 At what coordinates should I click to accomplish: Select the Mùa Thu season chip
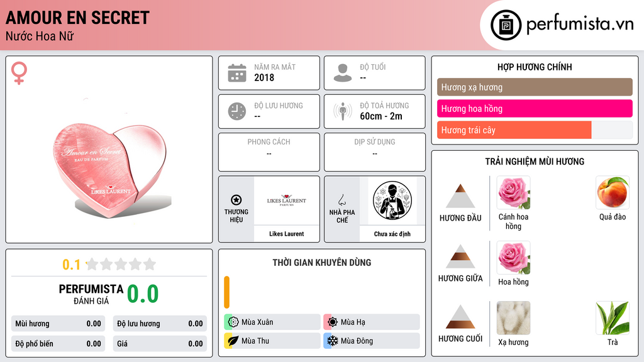pos(272,341)
